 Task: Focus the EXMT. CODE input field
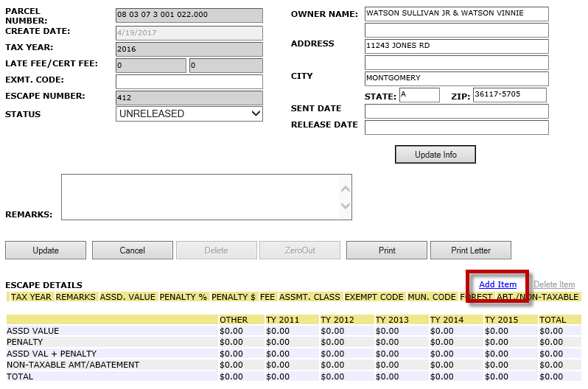pyautogui.click(x=189, y=81)
